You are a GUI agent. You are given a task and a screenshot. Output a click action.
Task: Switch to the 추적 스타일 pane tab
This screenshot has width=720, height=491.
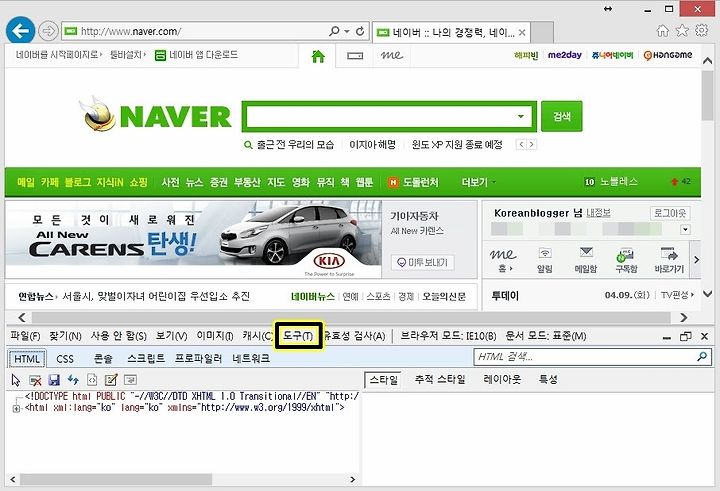[x=440, y=379]
